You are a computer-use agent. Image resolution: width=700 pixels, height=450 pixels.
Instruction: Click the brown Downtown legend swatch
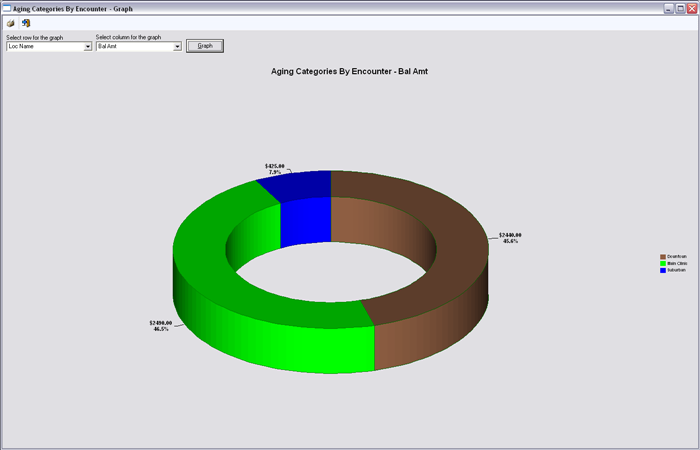click(663, 257)
